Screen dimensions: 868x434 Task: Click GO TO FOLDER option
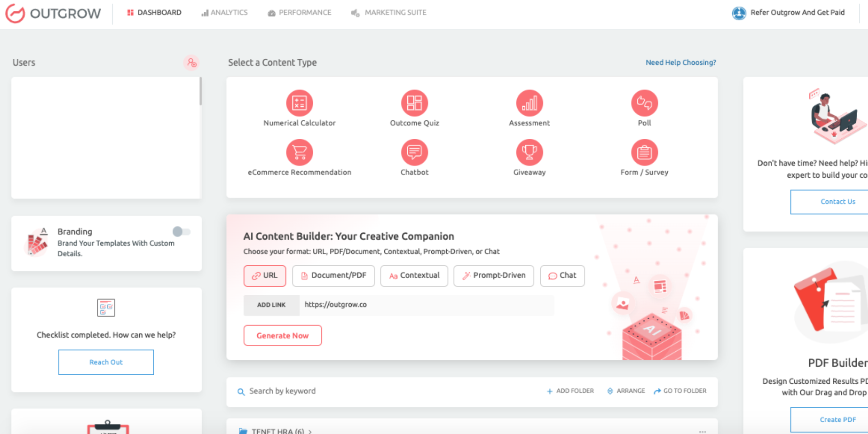coord(680,391)
